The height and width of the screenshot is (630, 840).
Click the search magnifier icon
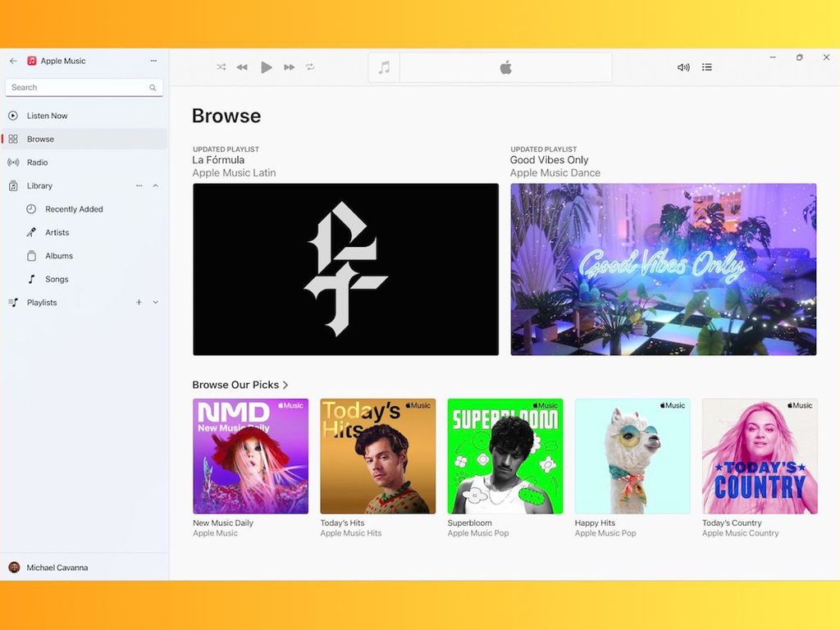[x=153, y=87]
